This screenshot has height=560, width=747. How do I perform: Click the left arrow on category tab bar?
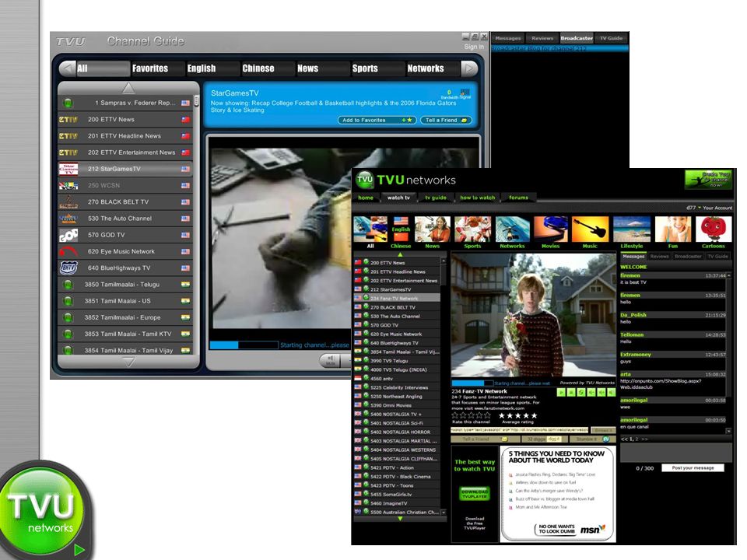(x=67, y=68)
